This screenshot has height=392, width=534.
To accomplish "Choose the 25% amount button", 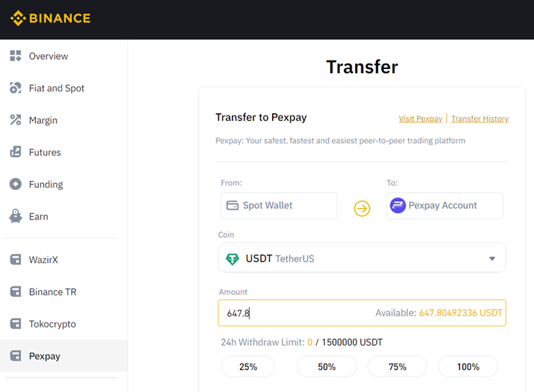I will (248, 367).
